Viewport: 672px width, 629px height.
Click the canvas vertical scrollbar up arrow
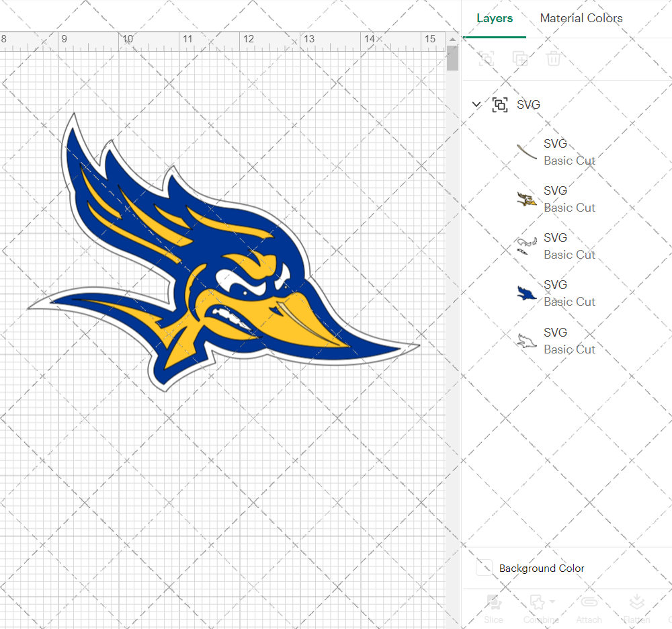[x=452, y=39]
